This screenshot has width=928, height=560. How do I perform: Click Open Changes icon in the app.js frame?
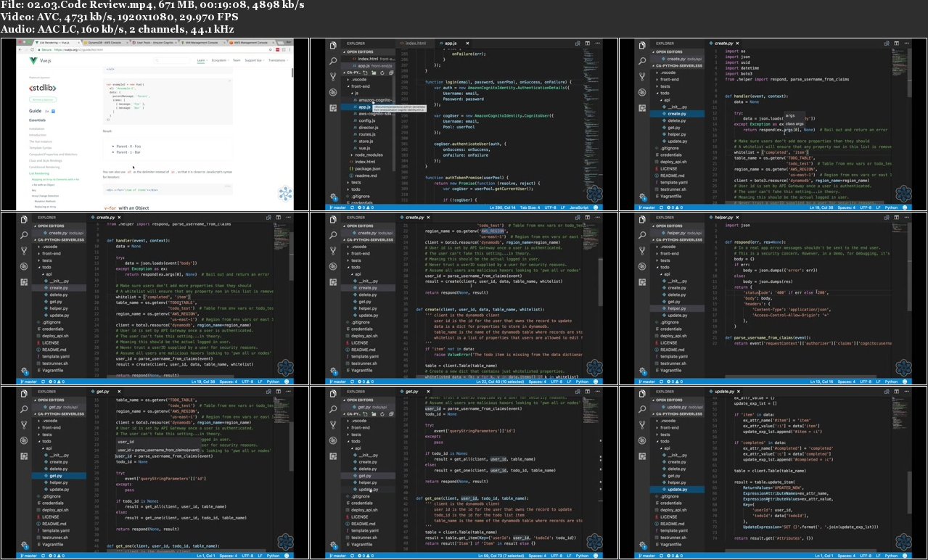[578, 44]
